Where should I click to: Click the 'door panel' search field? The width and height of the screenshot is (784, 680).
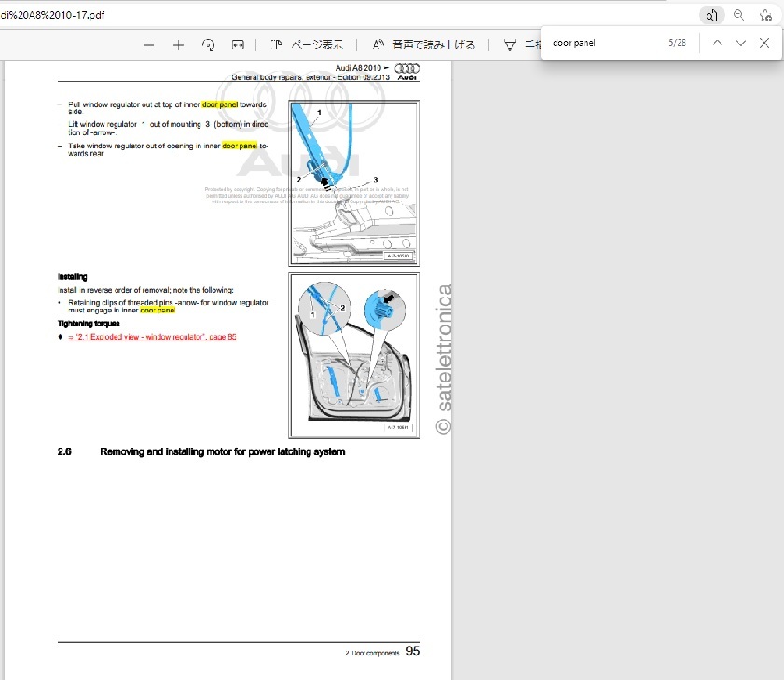click(x=601, y=43)
